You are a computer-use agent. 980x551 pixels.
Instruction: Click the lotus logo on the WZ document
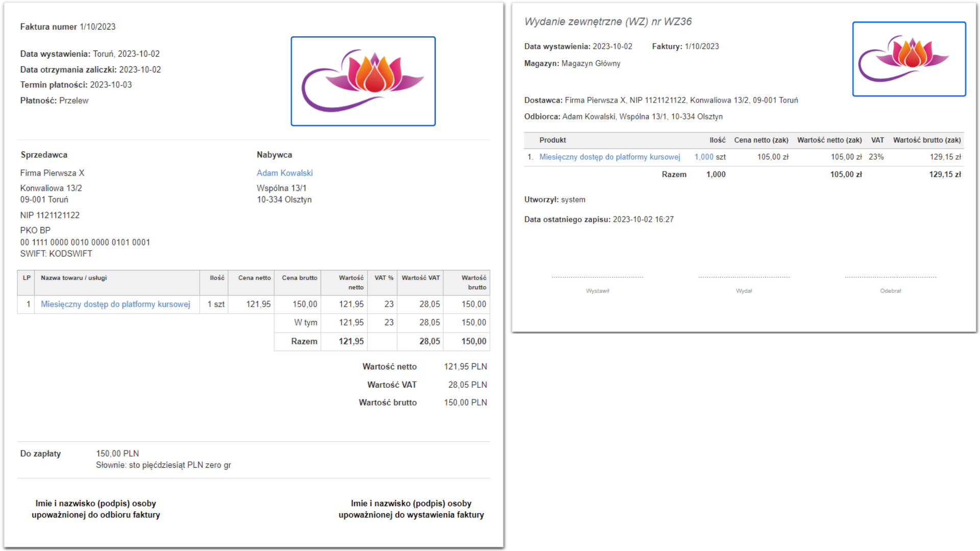point(909,59)
